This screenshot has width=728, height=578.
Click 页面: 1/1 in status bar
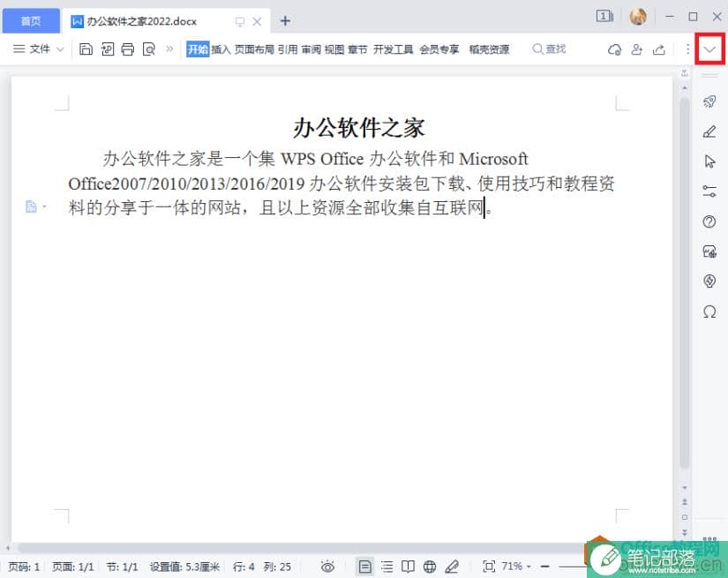73,567
